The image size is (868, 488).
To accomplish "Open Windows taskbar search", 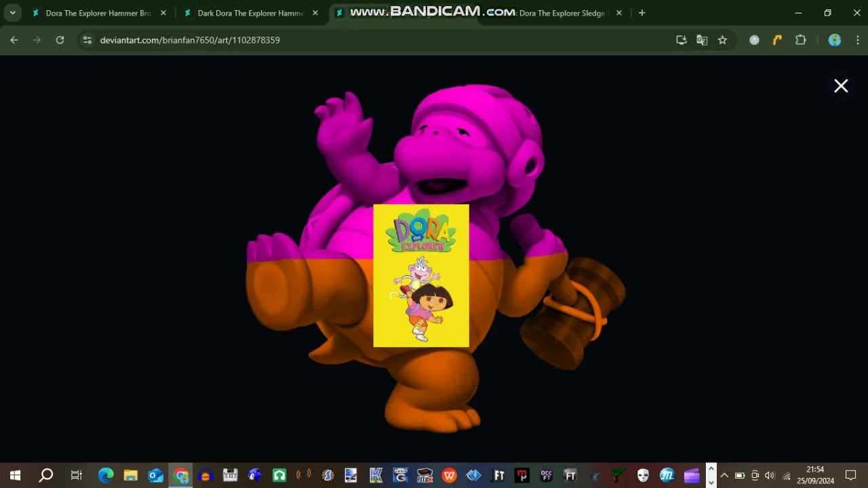I will pos(46,475).
